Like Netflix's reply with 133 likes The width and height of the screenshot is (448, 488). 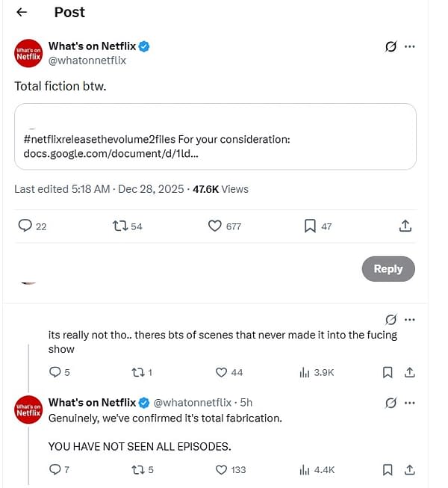pyautogui.click(x=221, y=470)
